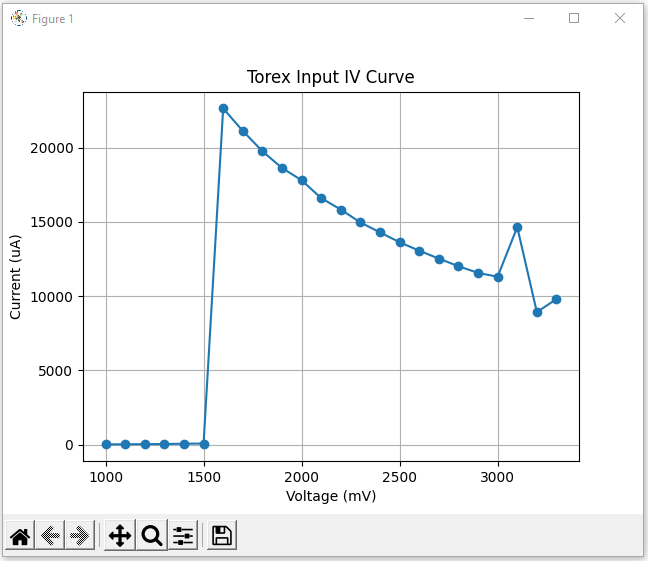The width and height of the screenshot is (648, 561).
Task: Click the matplotlib Figure 1 window icon
Action: point(19,19)
